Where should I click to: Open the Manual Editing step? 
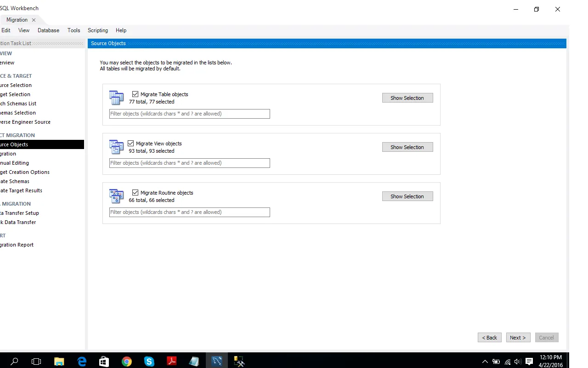(x=14, y=163)
